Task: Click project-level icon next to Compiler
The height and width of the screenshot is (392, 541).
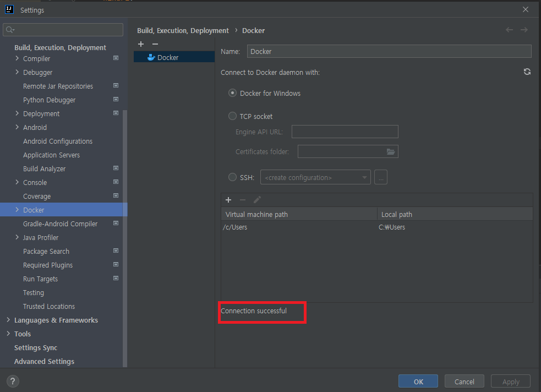Action: click(116, 58)
